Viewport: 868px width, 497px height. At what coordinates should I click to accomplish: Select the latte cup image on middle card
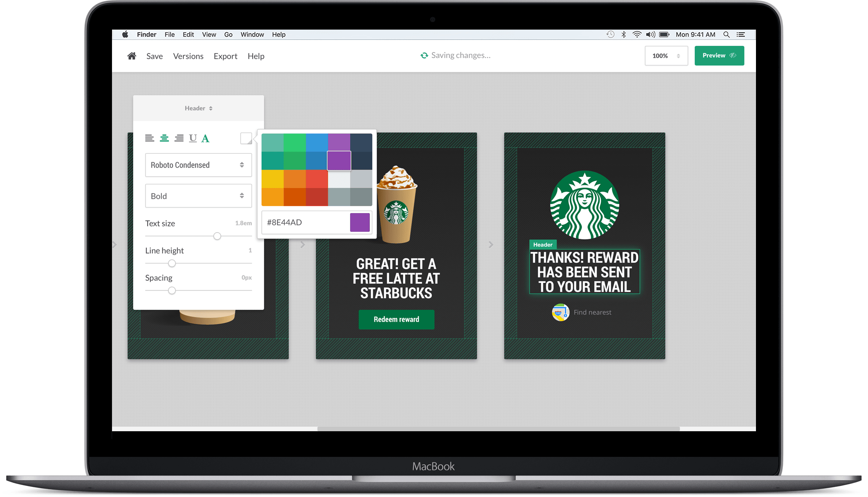click(397, 205)
